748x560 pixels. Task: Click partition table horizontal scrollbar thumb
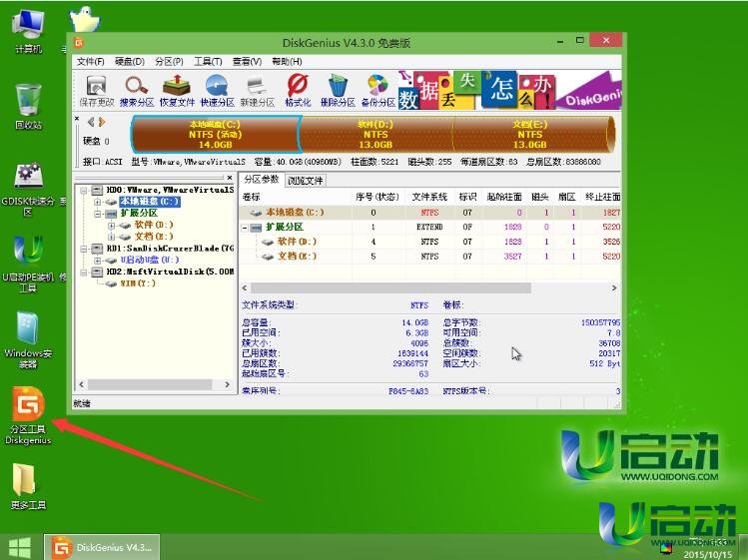click(390, 288)
